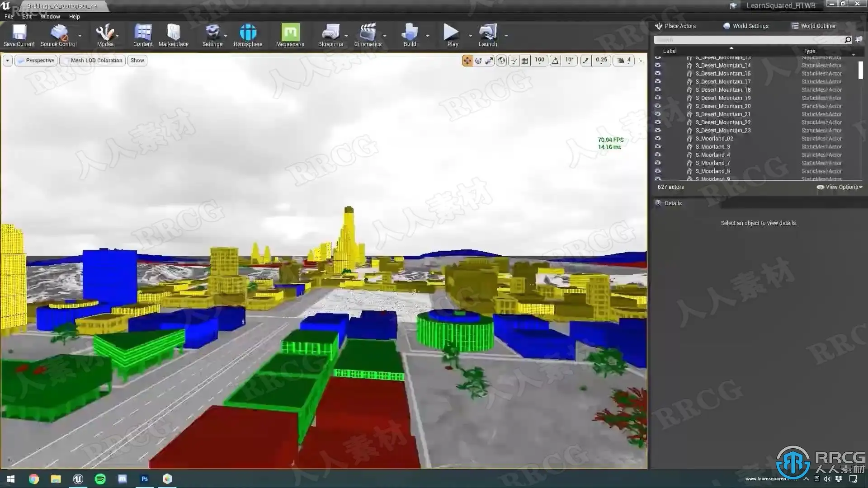The width and height of the screenshot is (868, 488).
Task: Click the Save Current toolbar icon
Action: pyautogui.click(x=19, y=35)
